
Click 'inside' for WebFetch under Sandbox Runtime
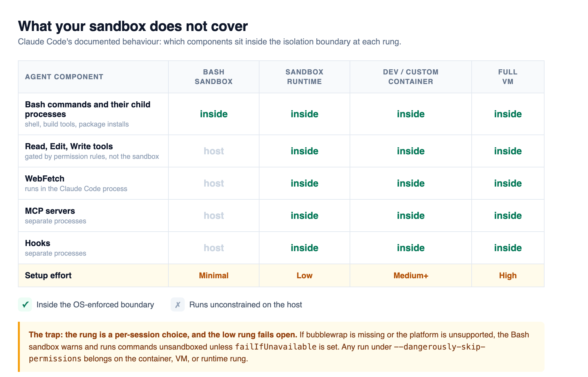(x=305, y=183)
